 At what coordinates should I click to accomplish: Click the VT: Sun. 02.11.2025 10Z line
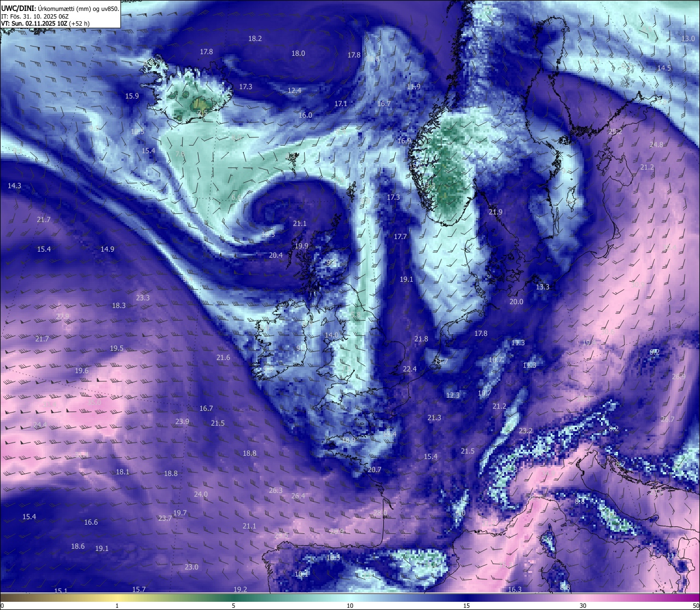point(45,24)
